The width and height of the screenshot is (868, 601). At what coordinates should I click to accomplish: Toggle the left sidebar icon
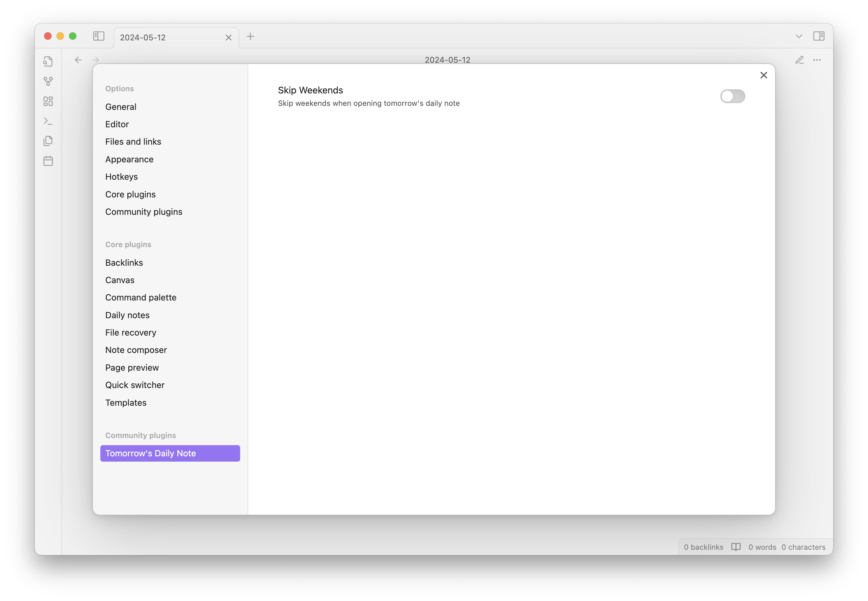99,36
